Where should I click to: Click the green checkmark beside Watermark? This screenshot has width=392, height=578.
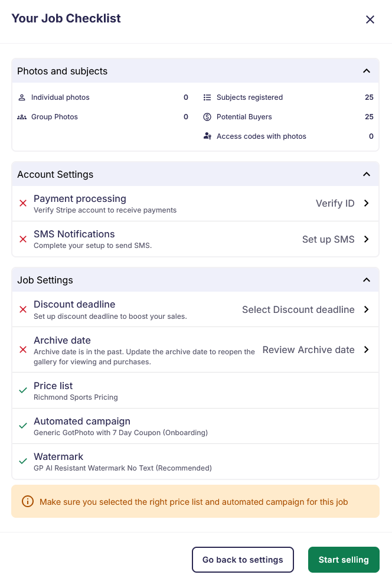point(24,461)
